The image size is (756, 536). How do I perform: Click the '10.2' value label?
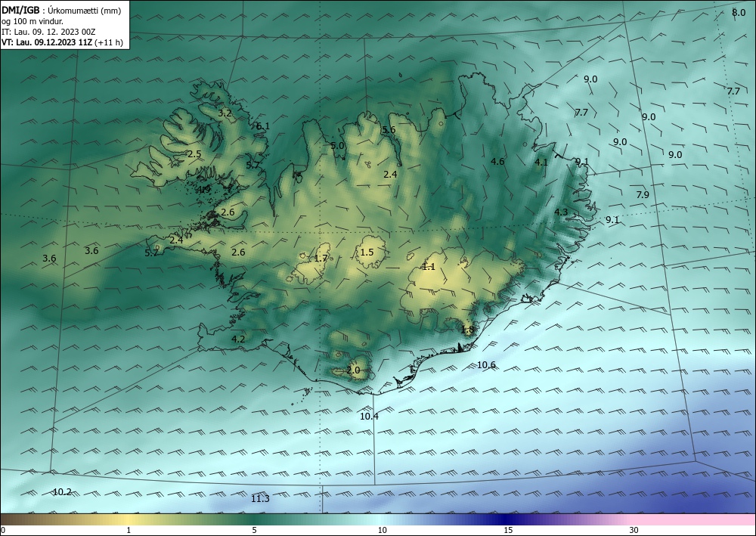point(62,492)
